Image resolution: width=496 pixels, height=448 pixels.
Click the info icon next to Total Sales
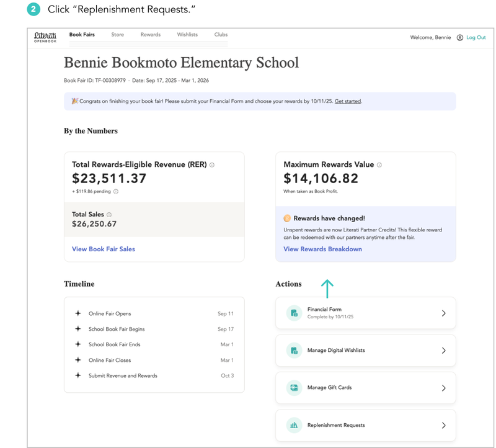pos(109,215)
